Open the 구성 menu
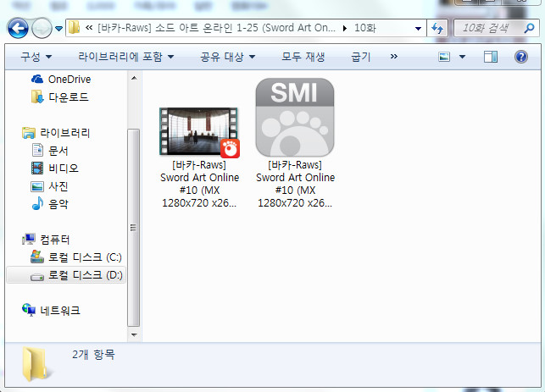Viewport: 545px width, 392px height. [36, 57]
